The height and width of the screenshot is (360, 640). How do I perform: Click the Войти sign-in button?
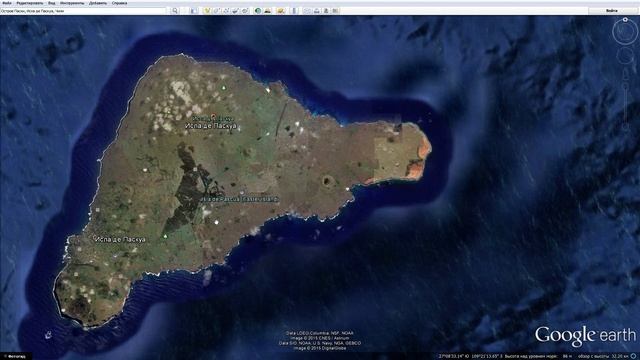(612, 11)
